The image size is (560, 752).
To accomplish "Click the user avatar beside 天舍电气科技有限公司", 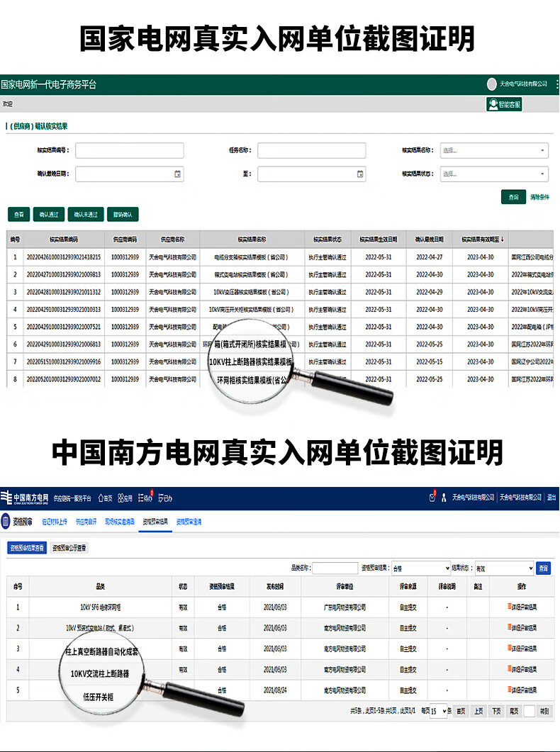I will (x=492, y=84).
